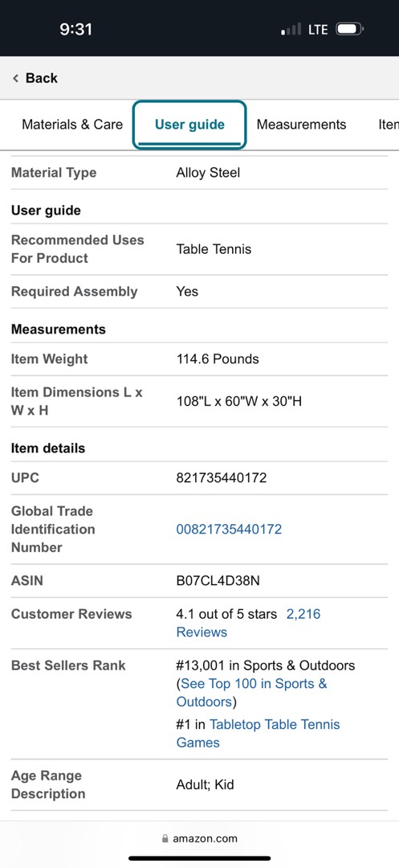Go back using the Back label
Screen dimensions: 399x868
point(42,78)
